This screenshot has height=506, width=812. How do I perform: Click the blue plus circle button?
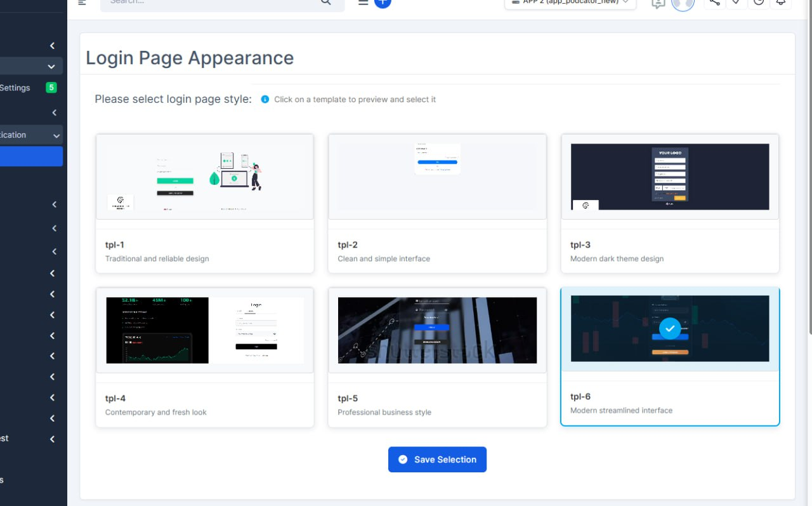click(383, 3)
